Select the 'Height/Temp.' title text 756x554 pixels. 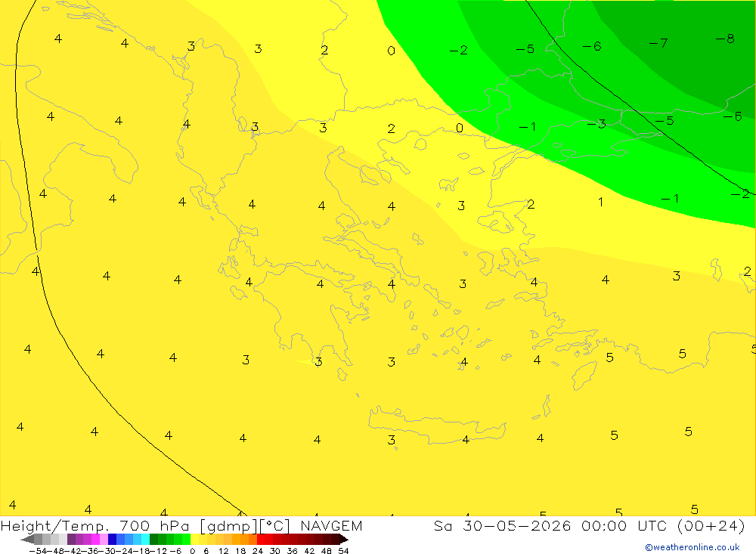click(54, 526)
